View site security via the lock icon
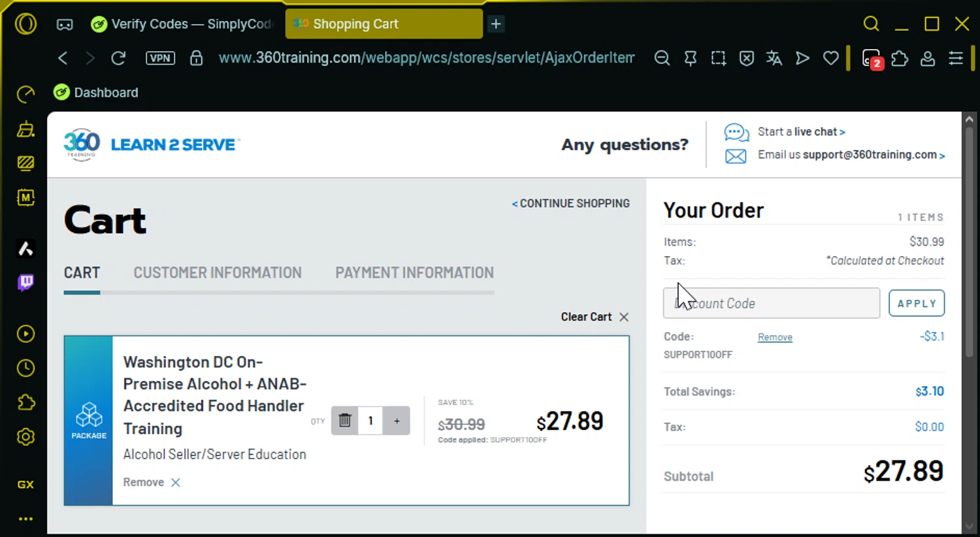 point(196,58)
